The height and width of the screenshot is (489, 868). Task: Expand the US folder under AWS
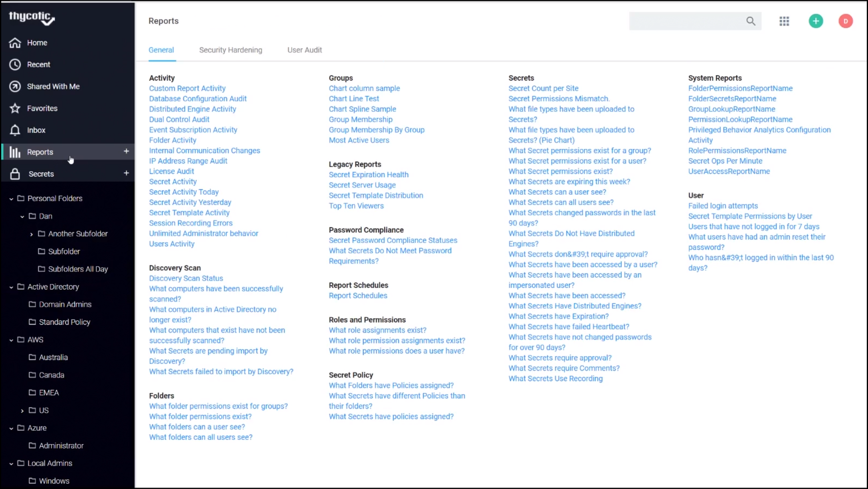pos(22,411)
